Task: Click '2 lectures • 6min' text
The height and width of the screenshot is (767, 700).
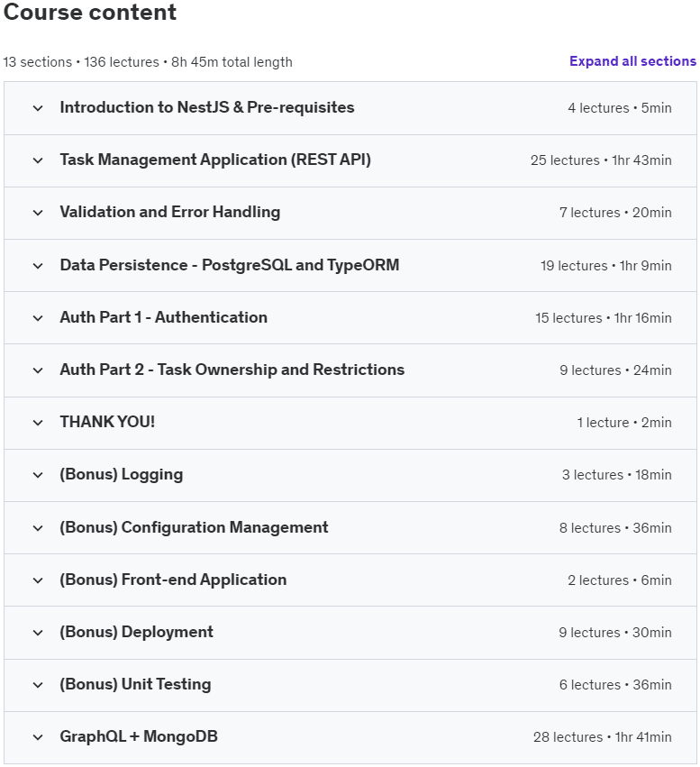Action: click(x=619, y=580)
